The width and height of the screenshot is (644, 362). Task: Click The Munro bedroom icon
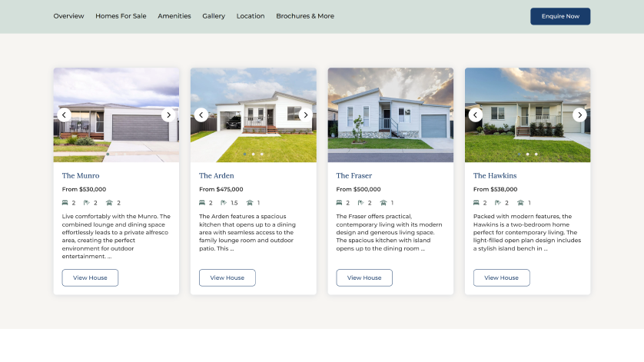pyautogui.click(x=65, y=203)
